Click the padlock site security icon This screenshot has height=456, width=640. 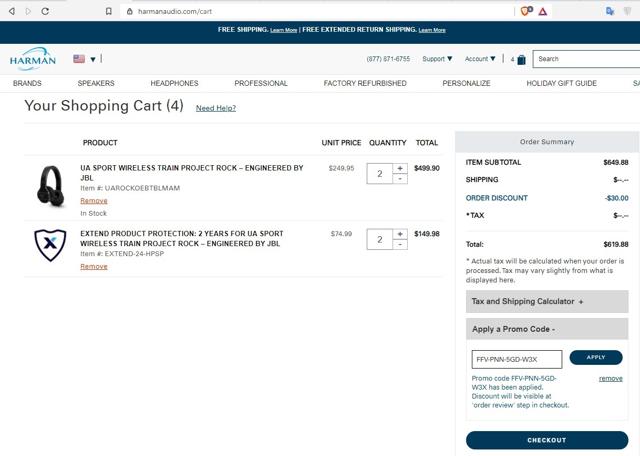point(129,11)
